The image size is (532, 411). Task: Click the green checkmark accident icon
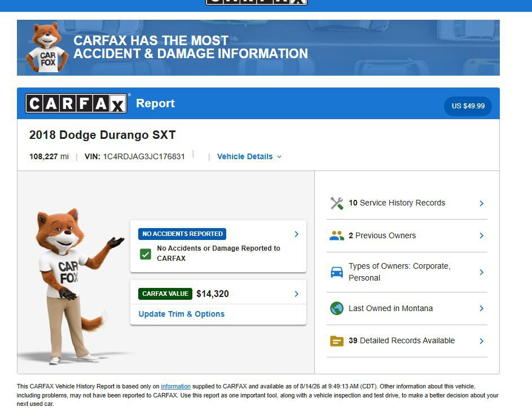tap(146, 254)
